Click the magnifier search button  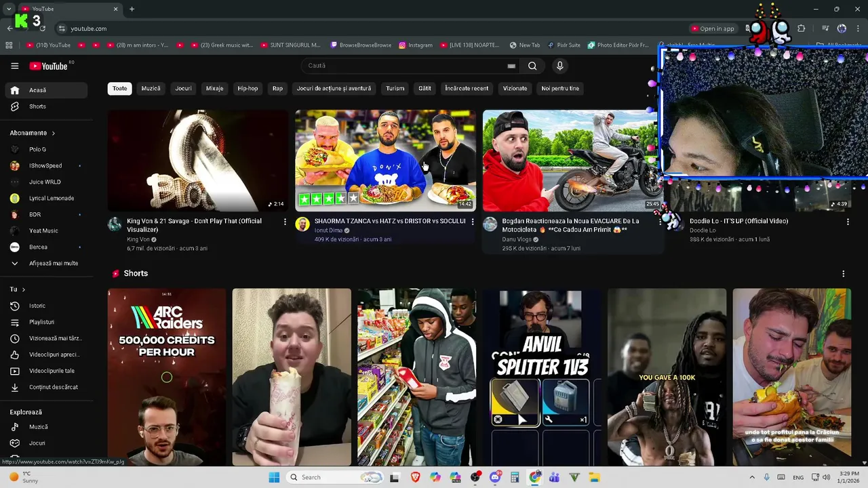coord(532,66)
